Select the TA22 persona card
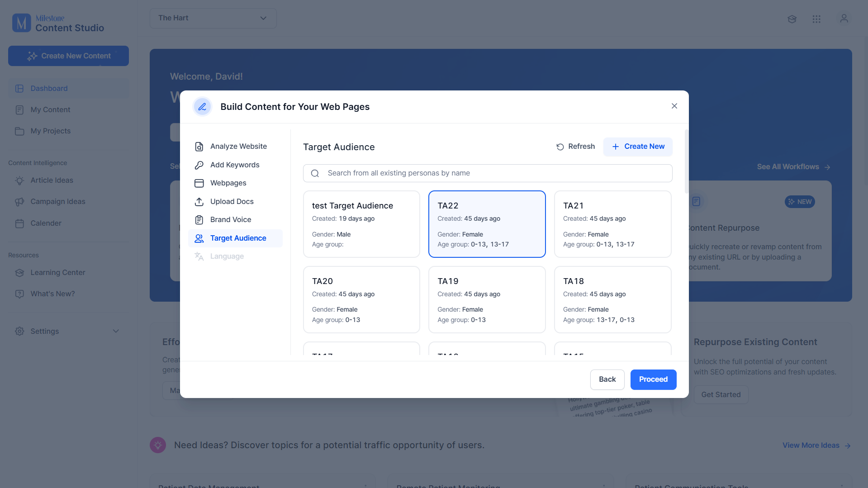 [x=487, y=224]
